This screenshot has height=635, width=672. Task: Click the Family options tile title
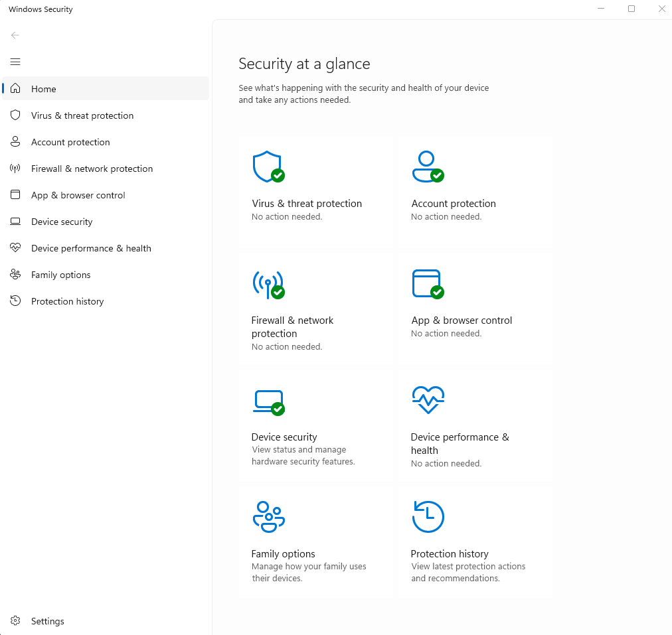283,553
